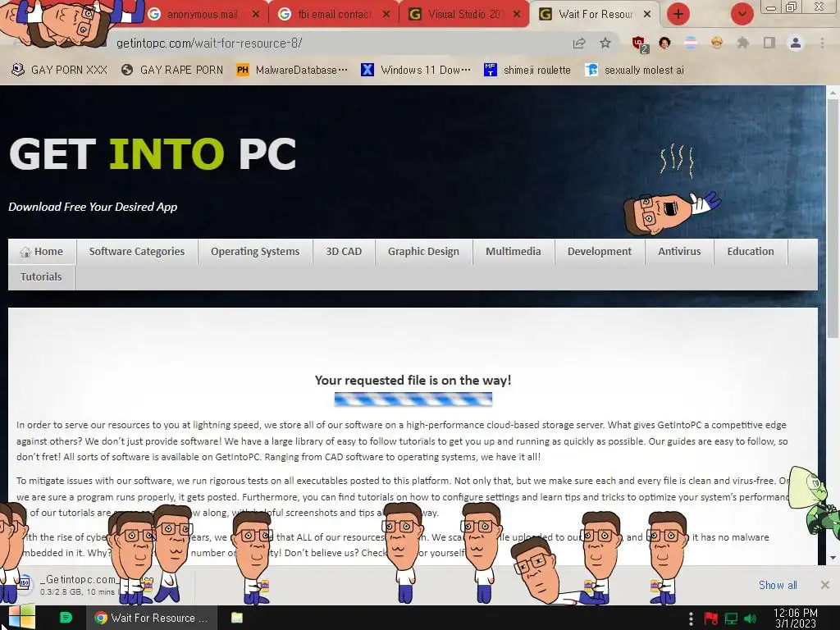Click the page's vertical scrollbar thumb

pos(833,217)
